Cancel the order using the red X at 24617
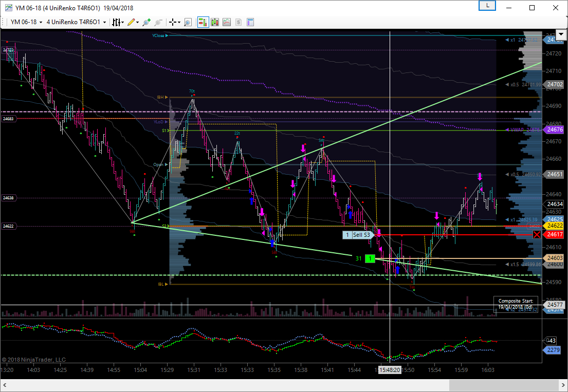568x392 pixels. click(x=537, y=235)
